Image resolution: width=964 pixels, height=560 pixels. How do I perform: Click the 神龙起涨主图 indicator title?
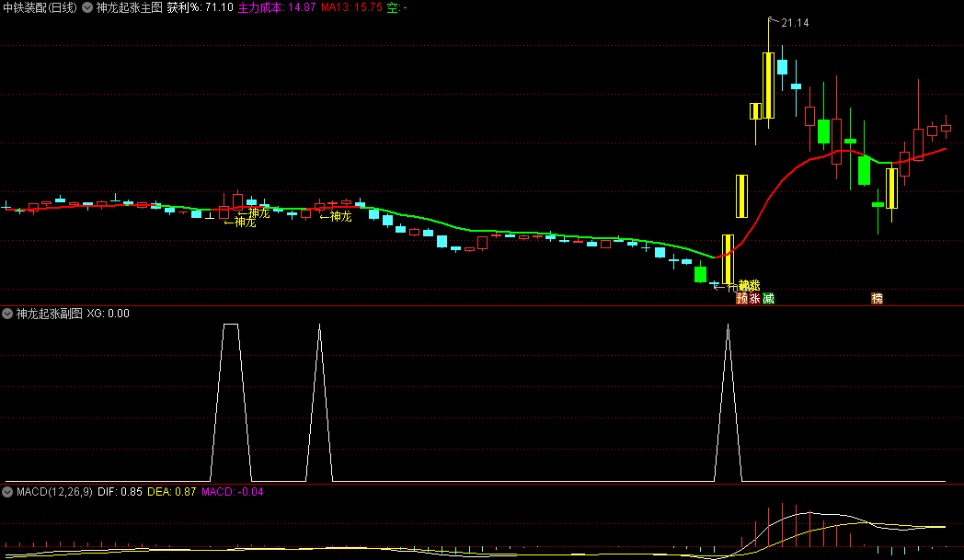click(129, 7)
